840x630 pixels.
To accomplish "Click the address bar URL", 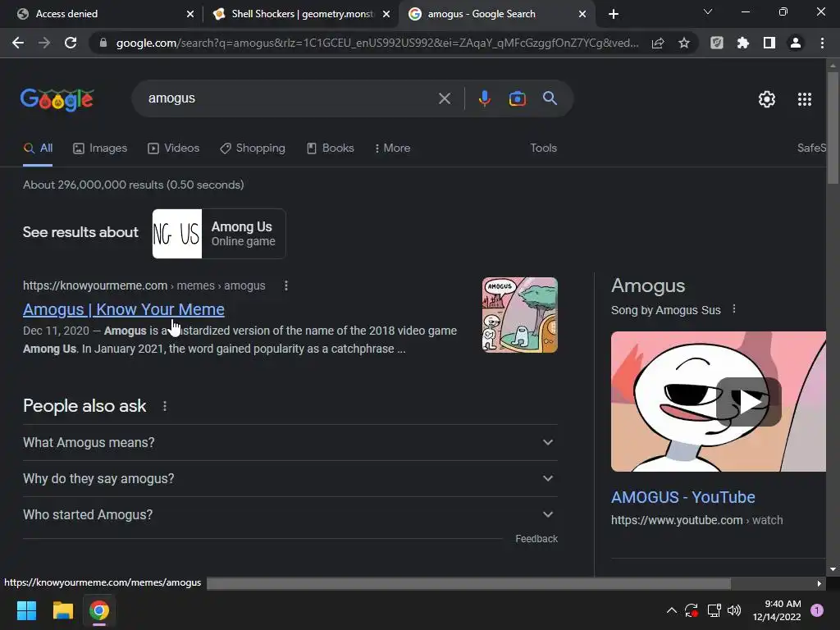I will click(377, 43).
